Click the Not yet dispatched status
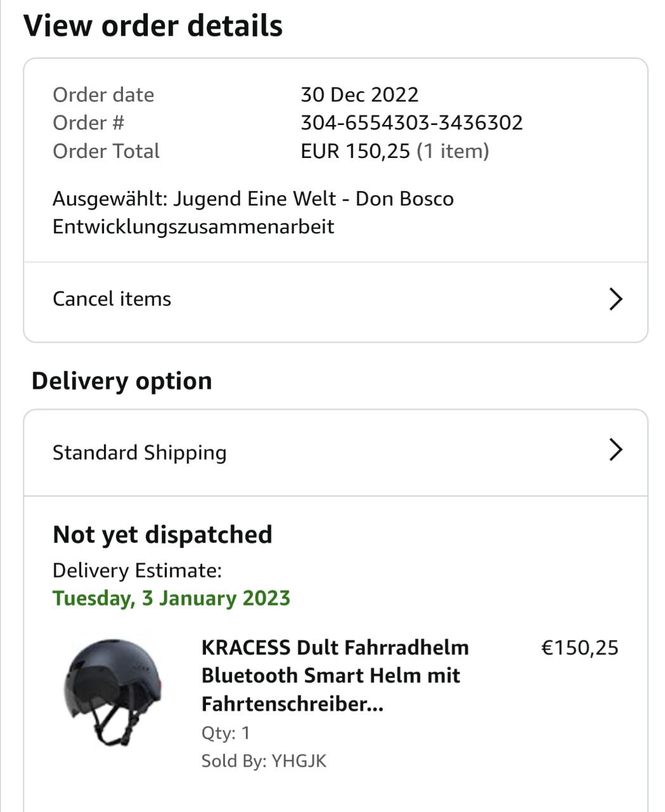The width and height of the screenshot is (665, 812). click(162, 535)
